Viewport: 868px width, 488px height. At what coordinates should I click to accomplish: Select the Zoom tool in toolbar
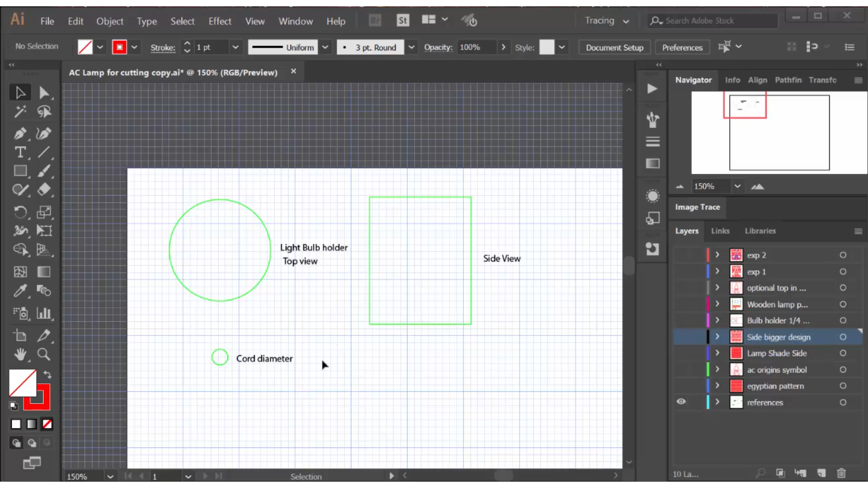(x=43, y=353)
